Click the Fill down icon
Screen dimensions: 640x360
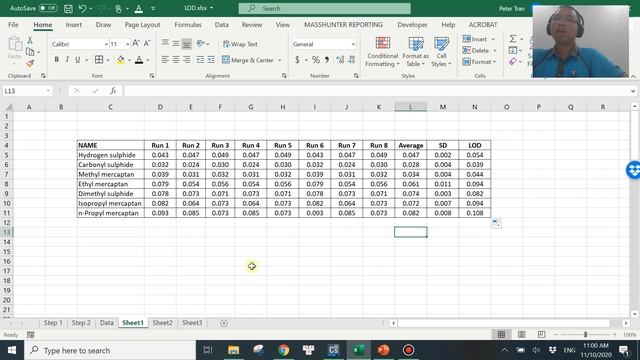coord(513,51)
